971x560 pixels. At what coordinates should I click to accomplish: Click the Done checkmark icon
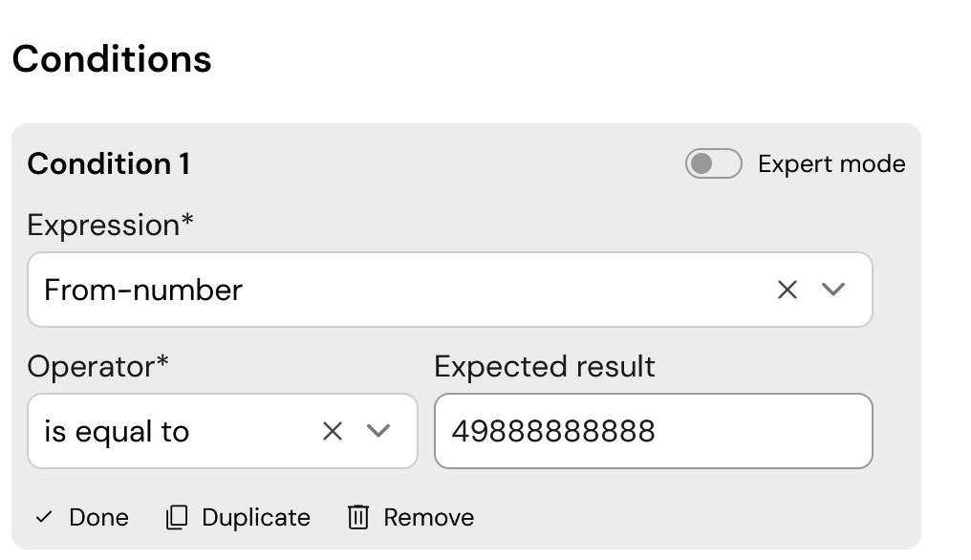click(44, 517)
